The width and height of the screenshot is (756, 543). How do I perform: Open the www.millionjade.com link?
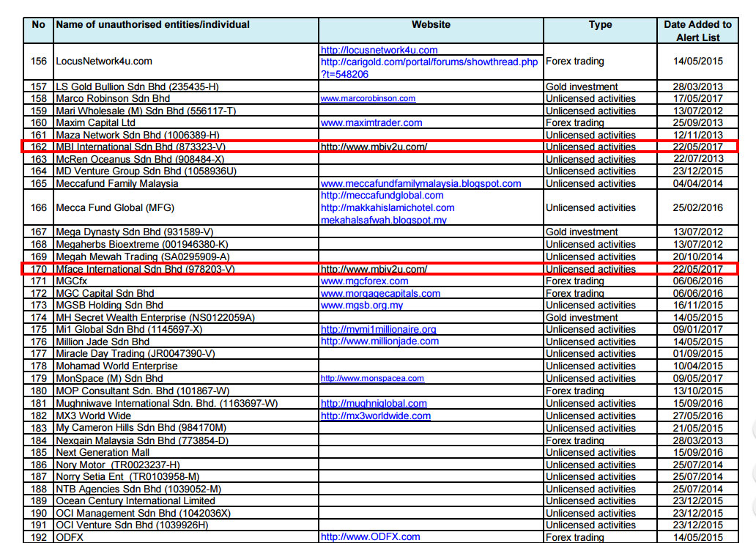(x=379, y=341)
